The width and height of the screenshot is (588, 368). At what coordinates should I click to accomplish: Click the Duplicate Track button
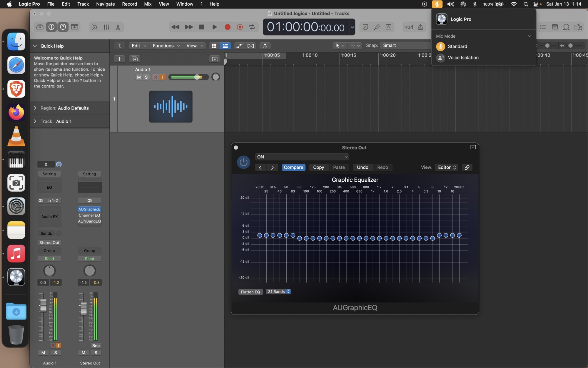pyautogui.click(x=135, y=59)
